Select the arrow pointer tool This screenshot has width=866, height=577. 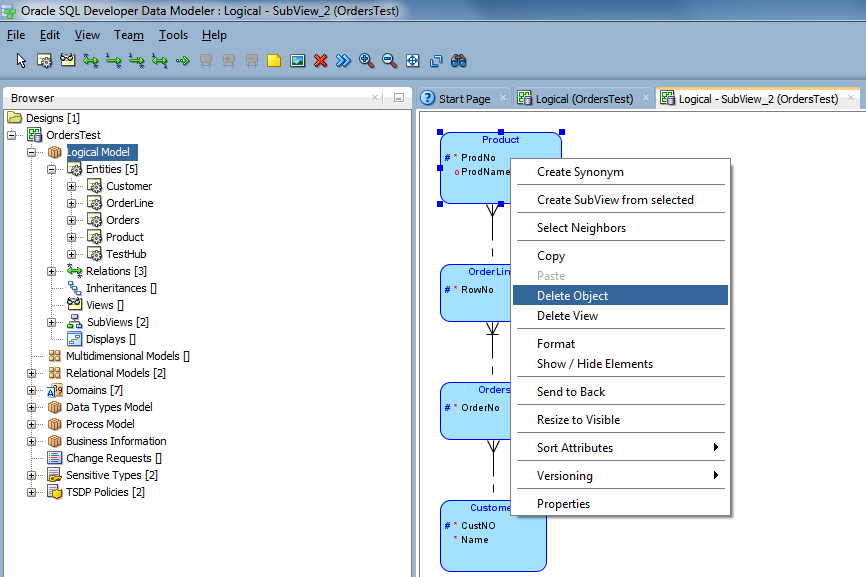click(21, 61)
